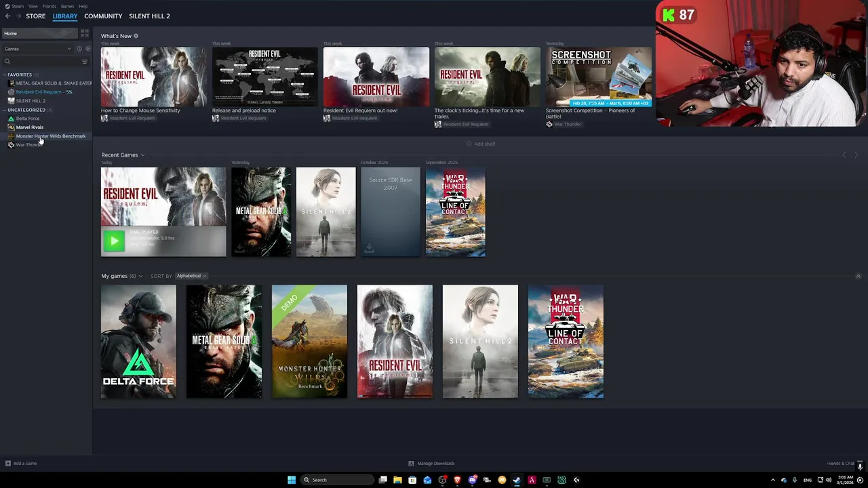Open the Friends menu
This screenshot has height=488, width=868.
[x=50, y=6]
